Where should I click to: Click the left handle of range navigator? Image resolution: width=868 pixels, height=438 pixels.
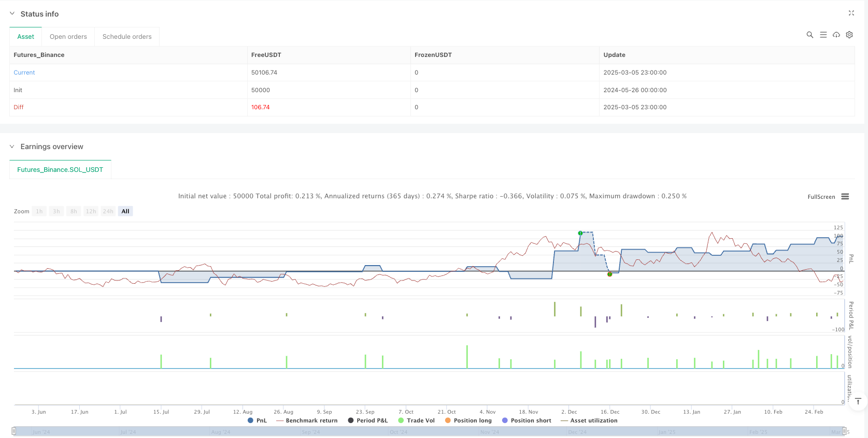coord(14,431)
